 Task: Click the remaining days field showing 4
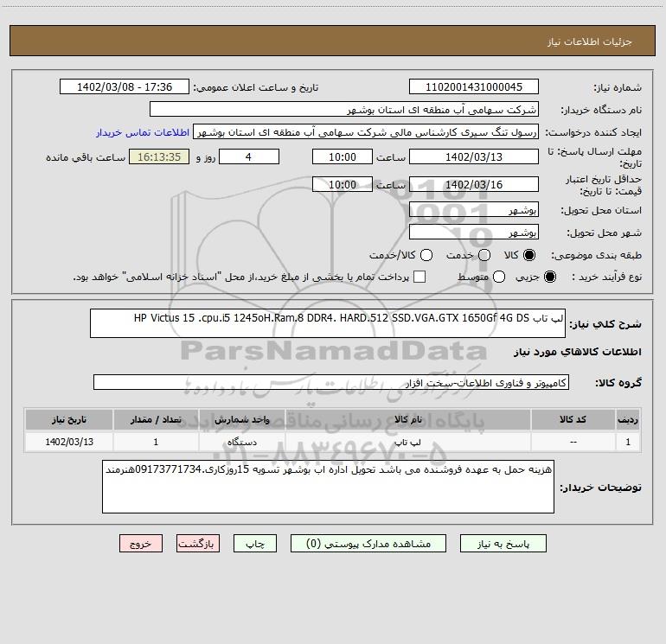[249, 157]
